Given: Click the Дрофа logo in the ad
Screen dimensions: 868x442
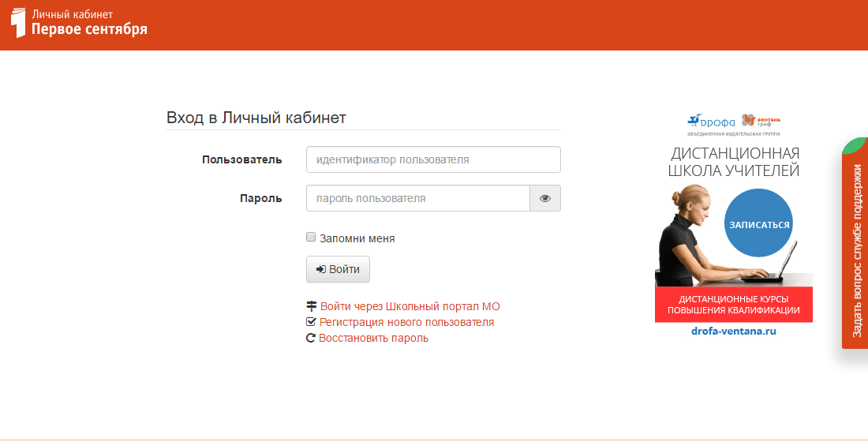Looking at the screenshot, I should [x=711, y=121].
